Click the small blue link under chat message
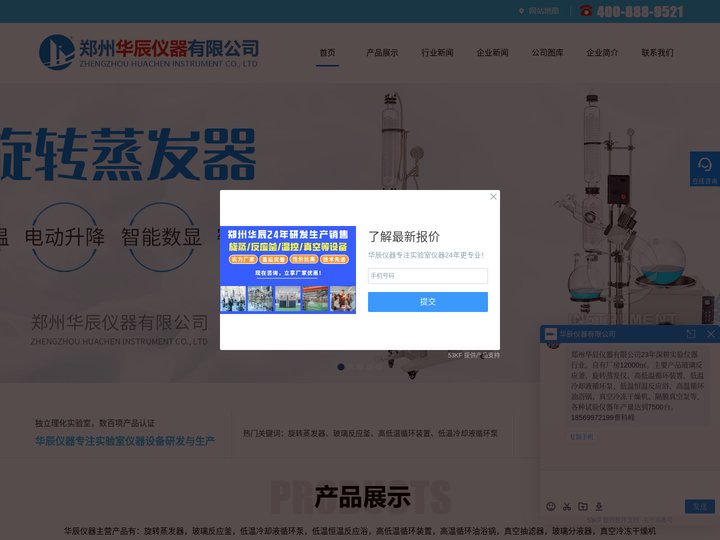The image size is (720, 540). coord(581,437)
